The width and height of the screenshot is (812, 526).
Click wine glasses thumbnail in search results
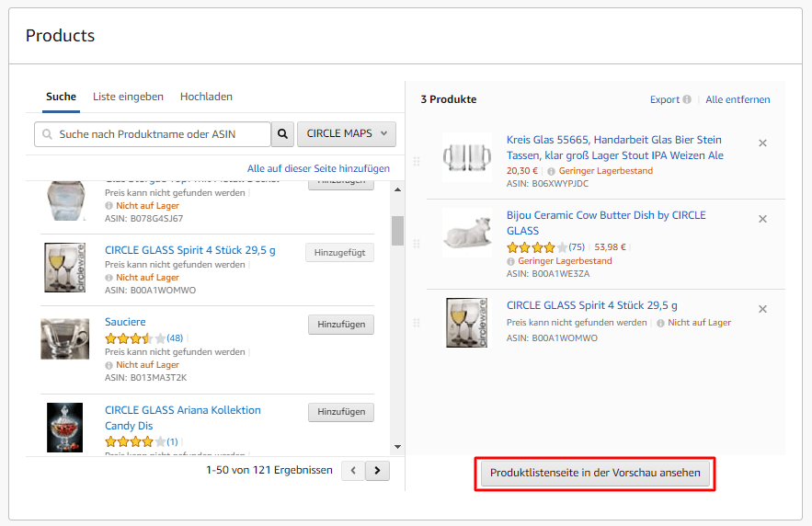coord(64,268)
